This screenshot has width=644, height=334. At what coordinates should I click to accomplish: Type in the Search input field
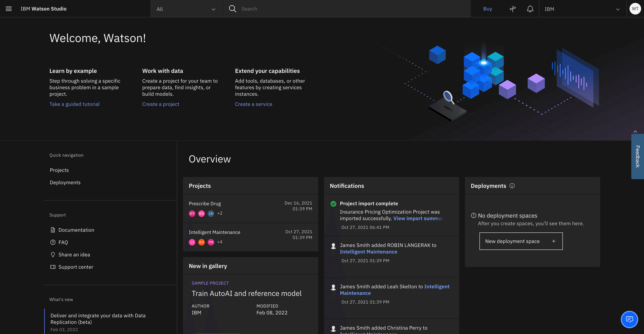(x=350, y=9)
